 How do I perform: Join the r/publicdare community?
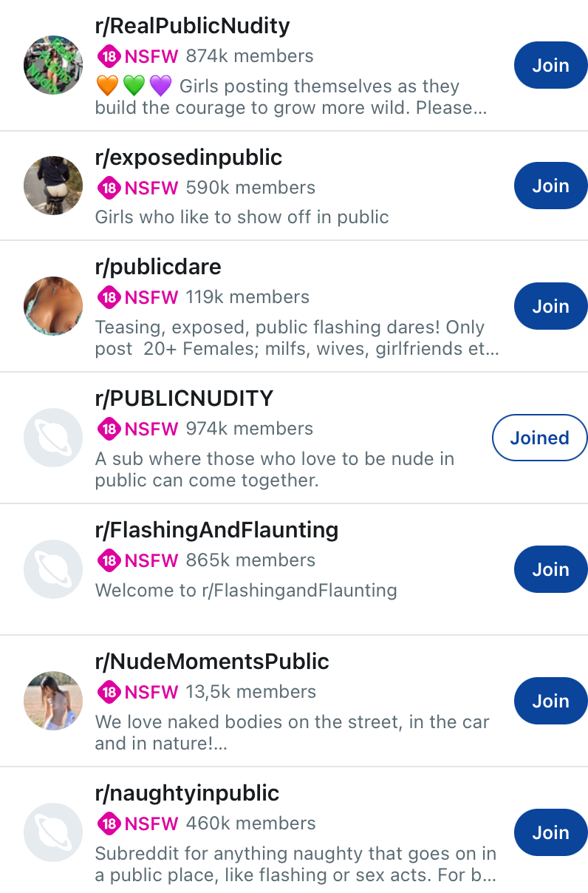[550, 306]
